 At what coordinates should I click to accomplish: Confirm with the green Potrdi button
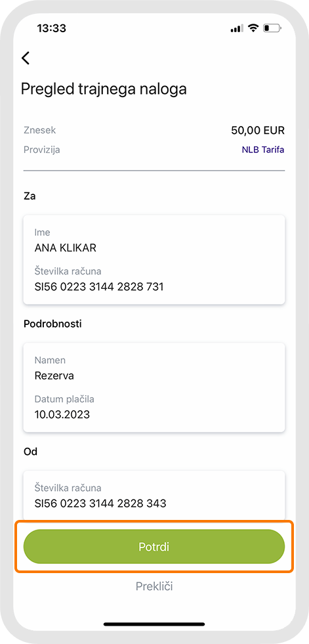[x=154, y=547]
